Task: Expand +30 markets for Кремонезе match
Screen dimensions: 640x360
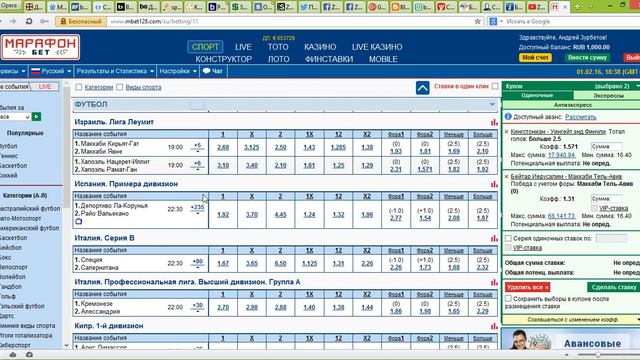Action: pos(198,307)
